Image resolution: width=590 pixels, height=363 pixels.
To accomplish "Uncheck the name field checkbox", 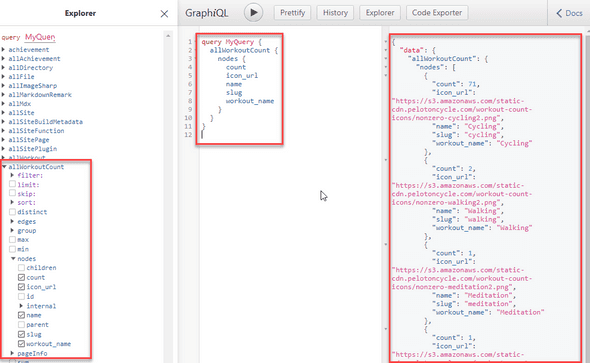I will click(21, 315).
